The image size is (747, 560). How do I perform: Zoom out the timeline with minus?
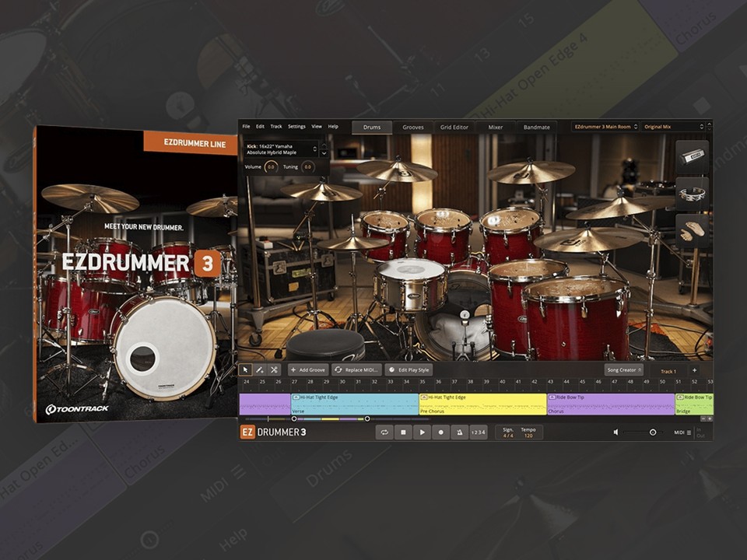pyautogui.click(x=703, y=418)
